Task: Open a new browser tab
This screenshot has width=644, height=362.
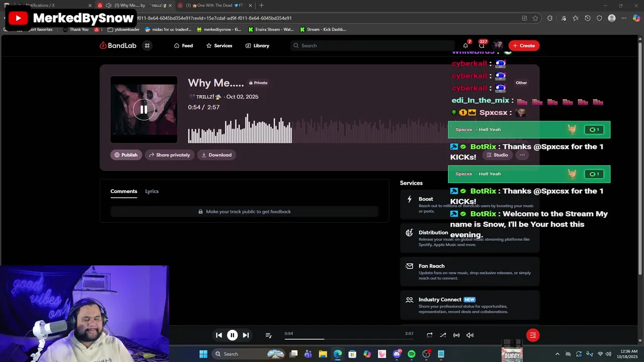Action: pyautogui.click(x=261, y=6)
